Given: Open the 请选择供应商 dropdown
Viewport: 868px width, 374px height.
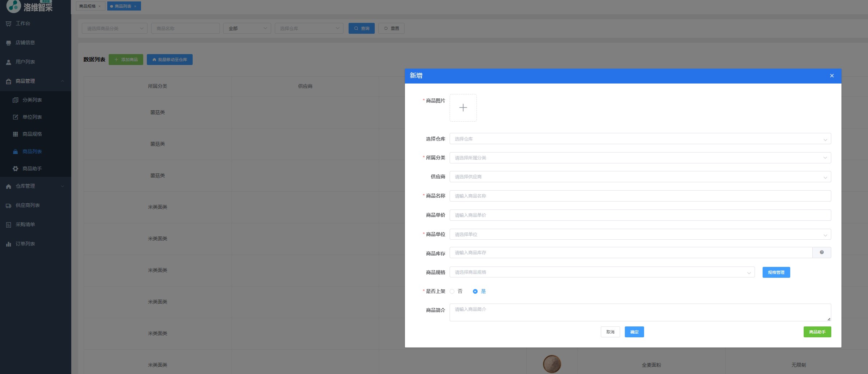Looking at the screenshot, I should (640, 177).
